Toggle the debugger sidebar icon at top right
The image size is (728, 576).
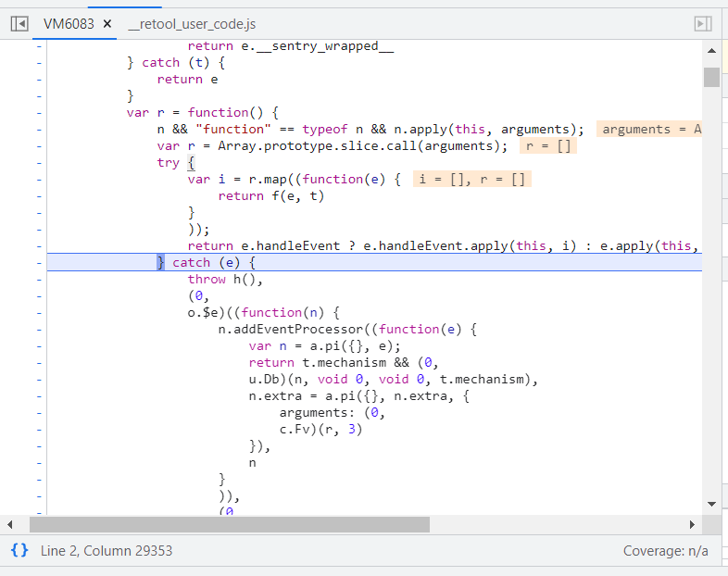point(702,24)
